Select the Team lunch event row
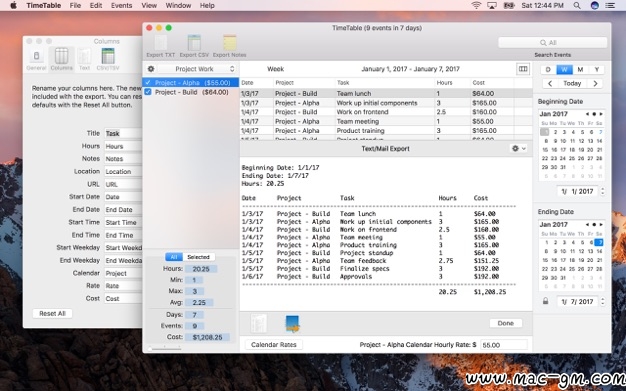Image resolution: width=626 pixels, height=391 pixels. [386, 93]
